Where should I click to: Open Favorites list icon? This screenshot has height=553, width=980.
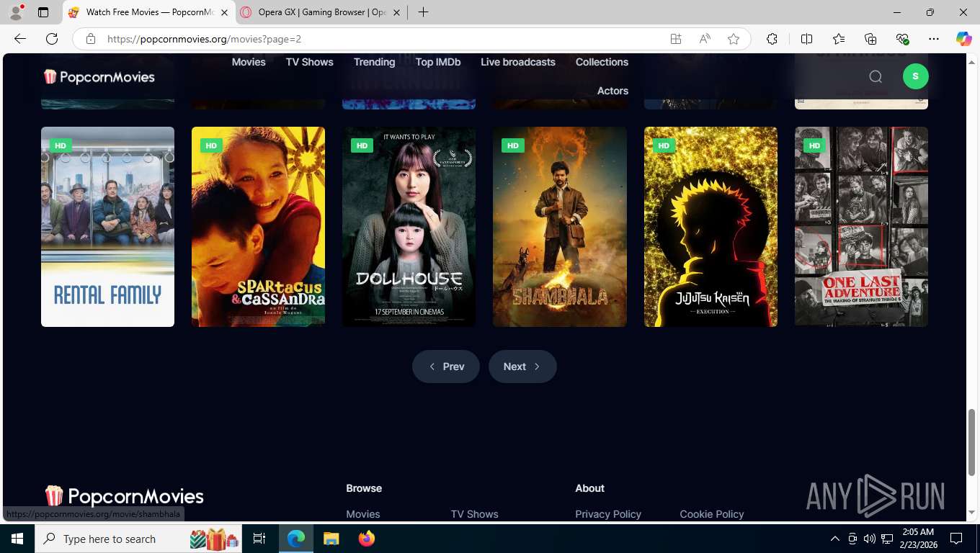(x=839, y=39)
